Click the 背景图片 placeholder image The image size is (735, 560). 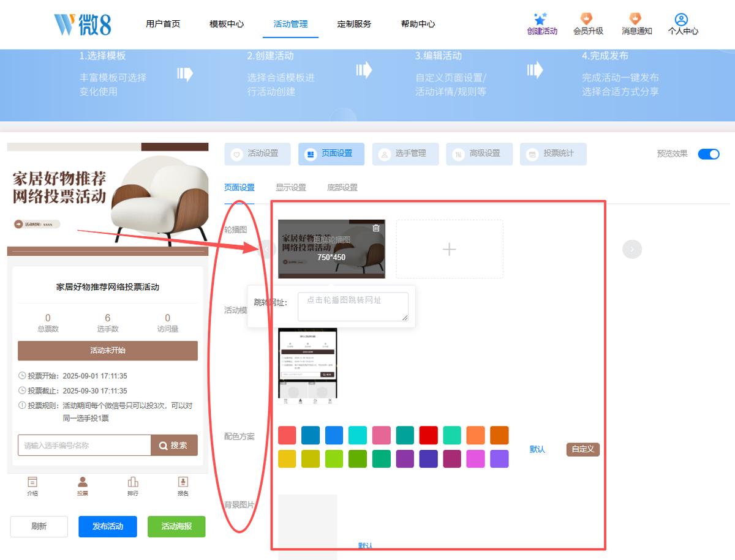[x=307, y=527]
